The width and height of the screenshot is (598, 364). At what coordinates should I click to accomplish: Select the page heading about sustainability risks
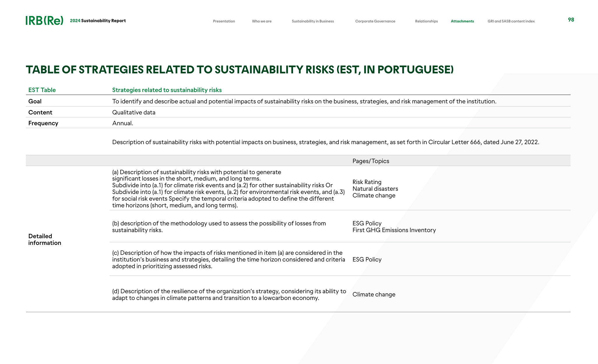pos(240,70)
